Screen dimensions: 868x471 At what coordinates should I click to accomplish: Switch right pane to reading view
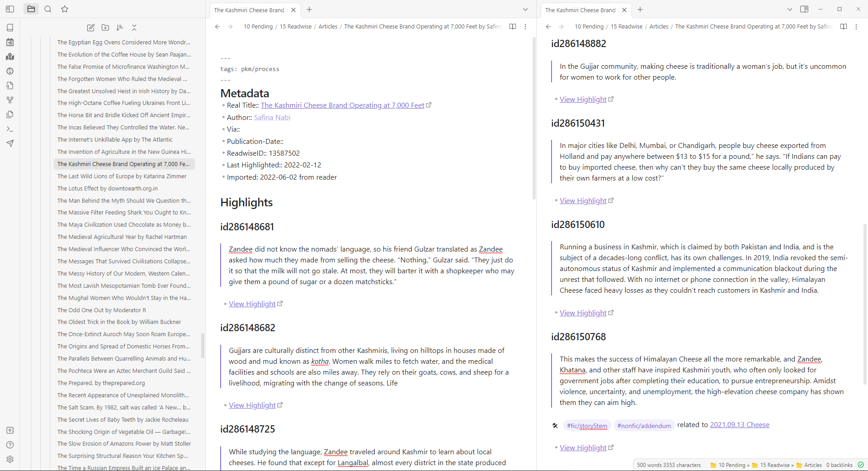844,27
